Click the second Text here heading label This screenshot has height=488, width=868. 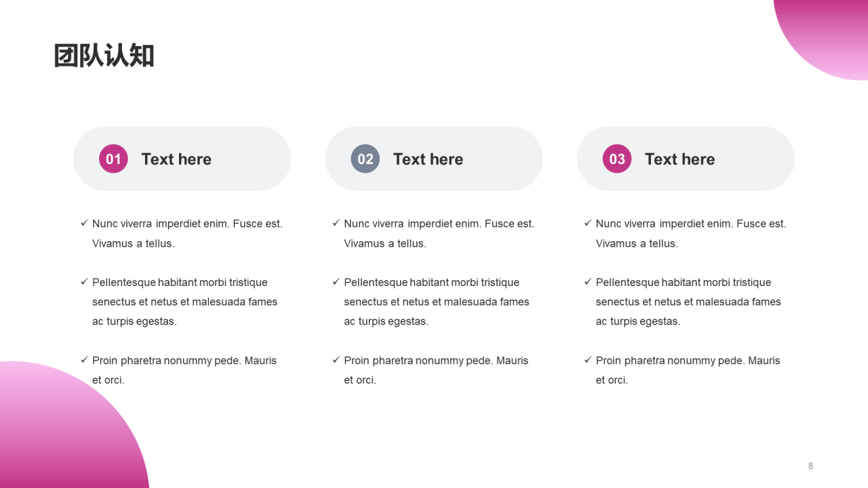(428, 159)
